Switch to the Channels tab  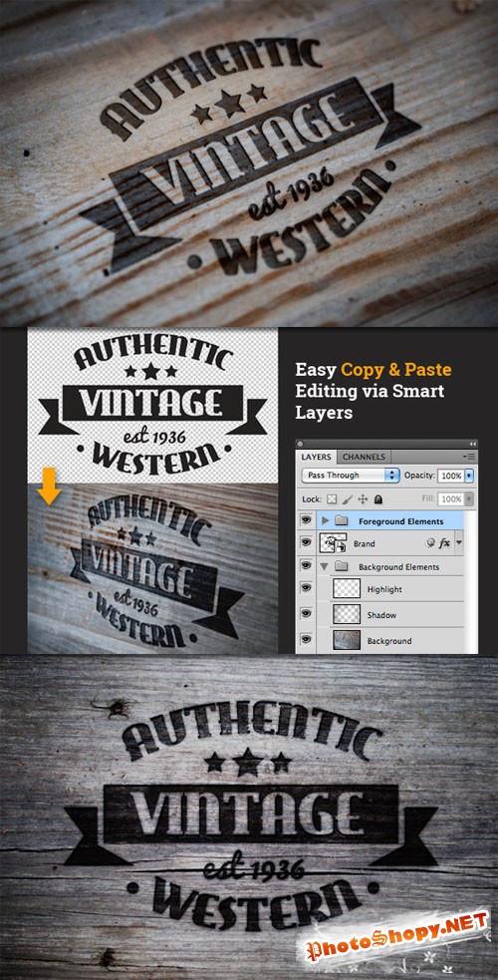pyautogui.click(x=364, y=457)
